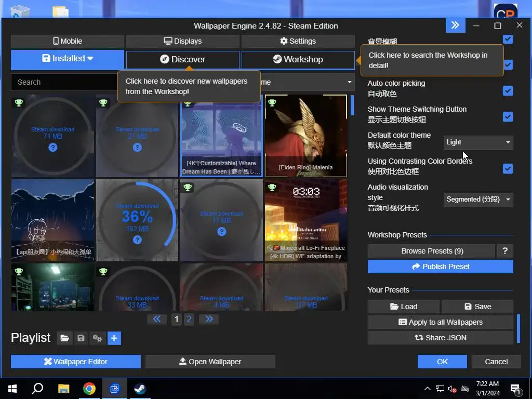The width and height of the screenshot is (532, 399).
Task: Open taskbar search magnifier
Action: [x=37, y=389]
